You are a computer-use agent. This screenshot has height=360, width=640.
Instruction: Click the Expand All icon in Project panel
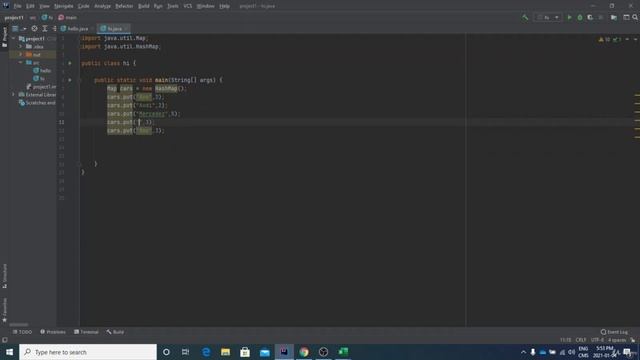[45, 29]
